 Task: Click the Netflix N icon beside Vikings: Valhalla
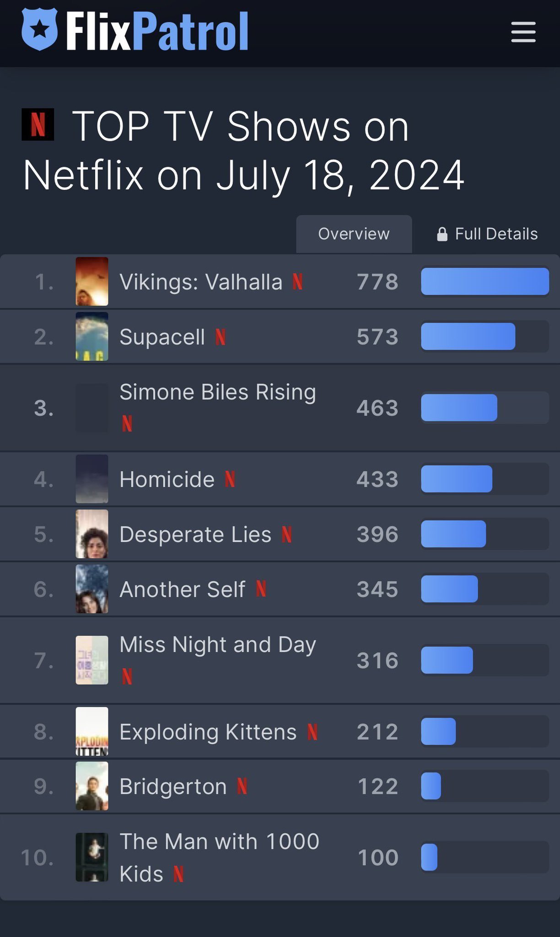[298, 282]
